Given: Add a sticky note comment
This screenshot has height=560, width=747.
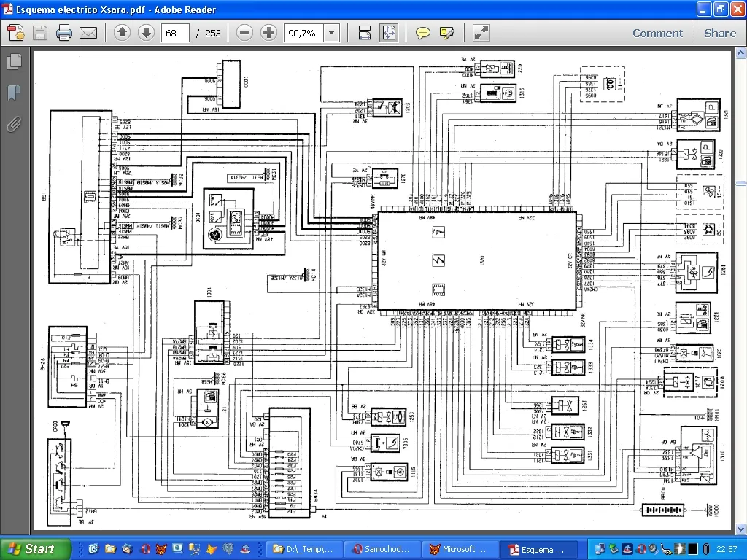Looking at the screenshot, I should 422,33.
